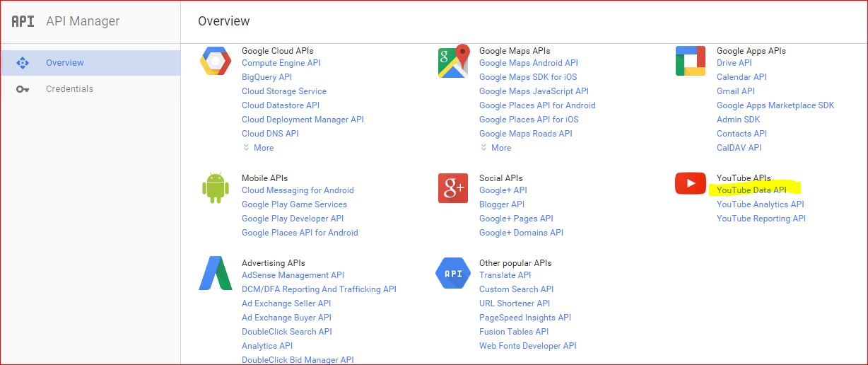
Task: Click the Google Cloud APIs hexagon icon
Action: pyautogui.click(x=216, y=61)
